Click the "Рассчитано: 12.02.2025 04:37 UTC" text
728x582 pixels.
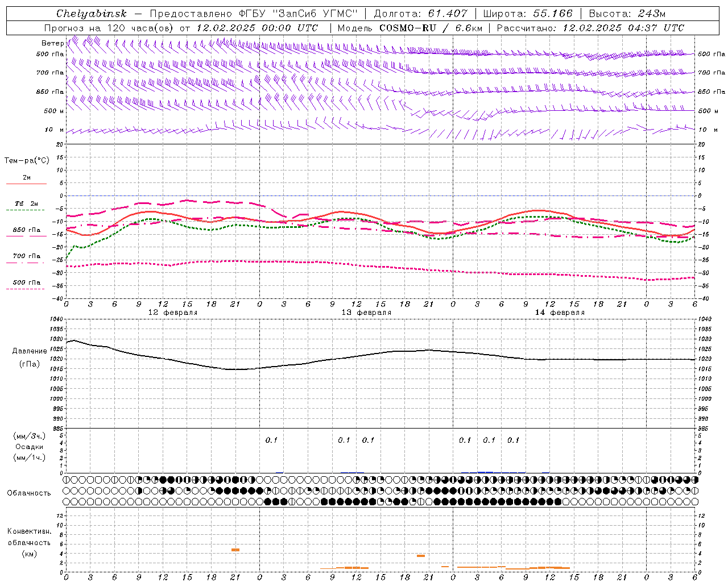590,28
